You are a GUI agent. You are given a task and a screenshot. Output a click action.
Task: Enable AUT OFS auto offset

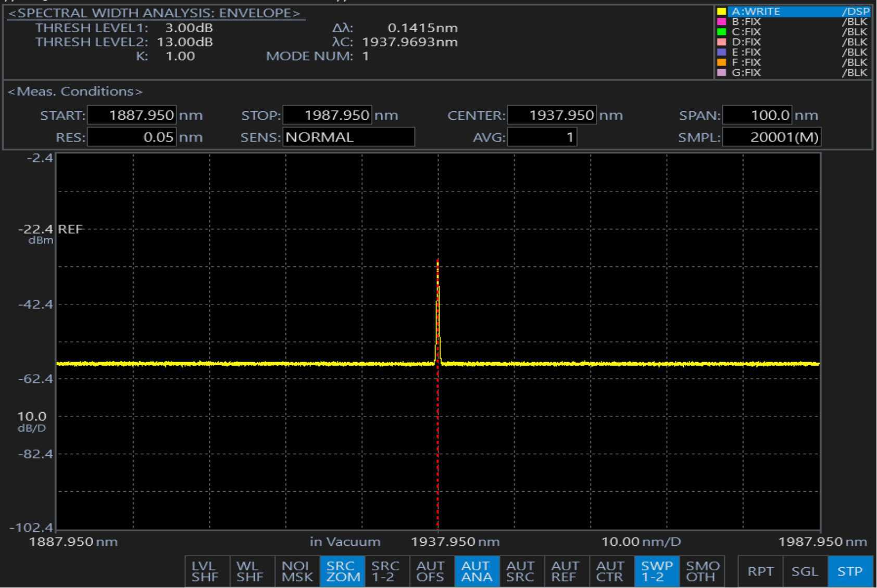pos(431,571)
